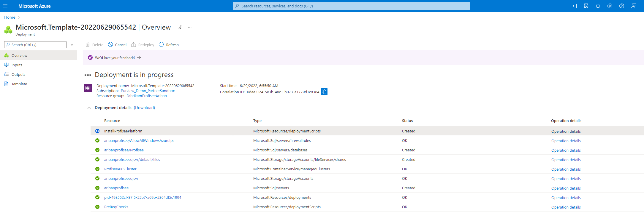The width and height of the screenshot is (644, 221).
Task: Open the ProfiseeAKSCluster resource link
Action: [120, 169]
